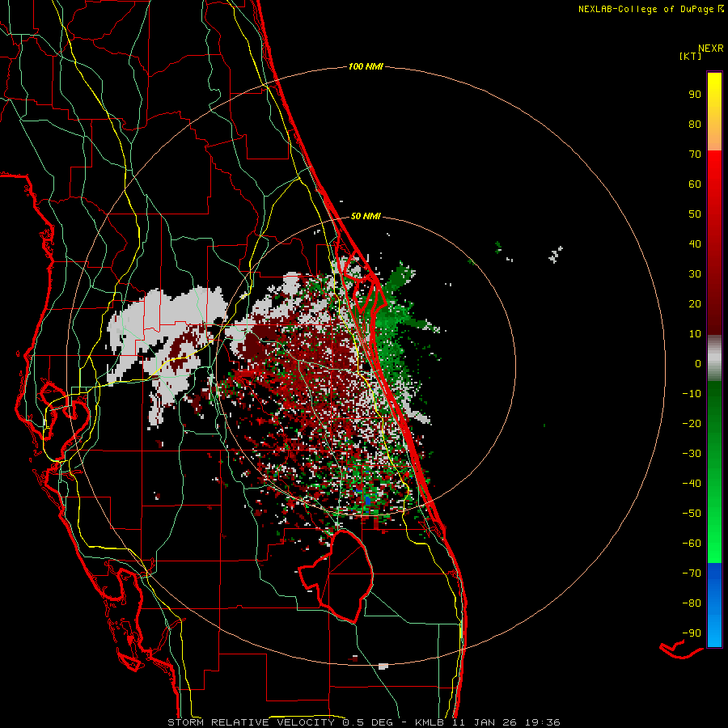The image size is (728, 728).
Task: Click the gray zero-velocity segment of color bar
Action: [x=714, y=358]
